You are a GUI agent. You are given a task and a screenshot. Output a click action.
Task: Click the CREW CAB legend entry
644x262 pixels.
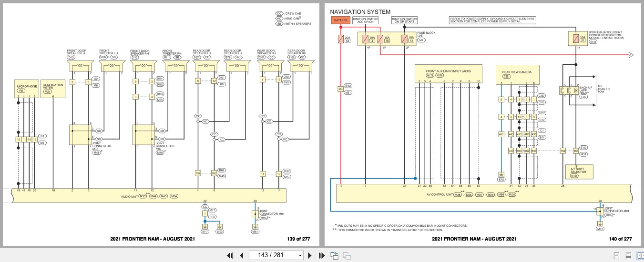coord(289,14)
